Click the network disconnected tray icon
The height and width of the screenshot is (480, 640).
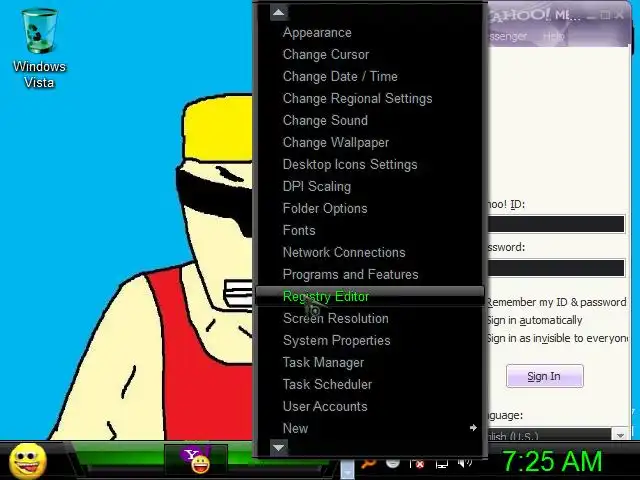(x=417, y=464)
